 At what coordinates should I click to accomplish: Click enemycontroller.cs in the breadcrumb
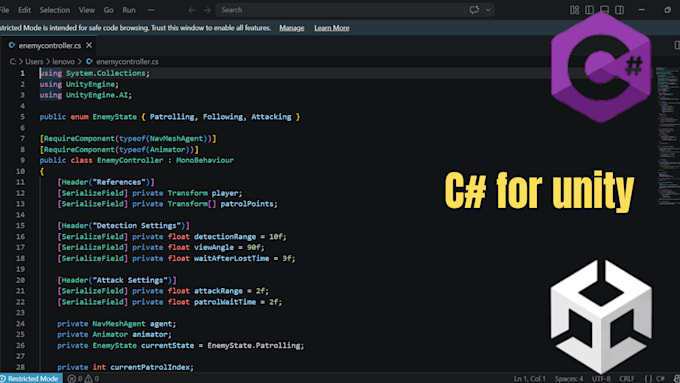(127, 62)
